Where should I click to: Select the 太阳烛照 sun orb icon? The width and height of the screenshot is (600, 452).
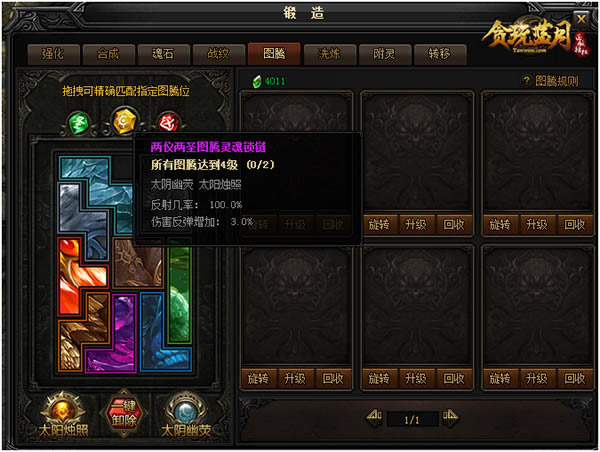[x=63, y=410]
